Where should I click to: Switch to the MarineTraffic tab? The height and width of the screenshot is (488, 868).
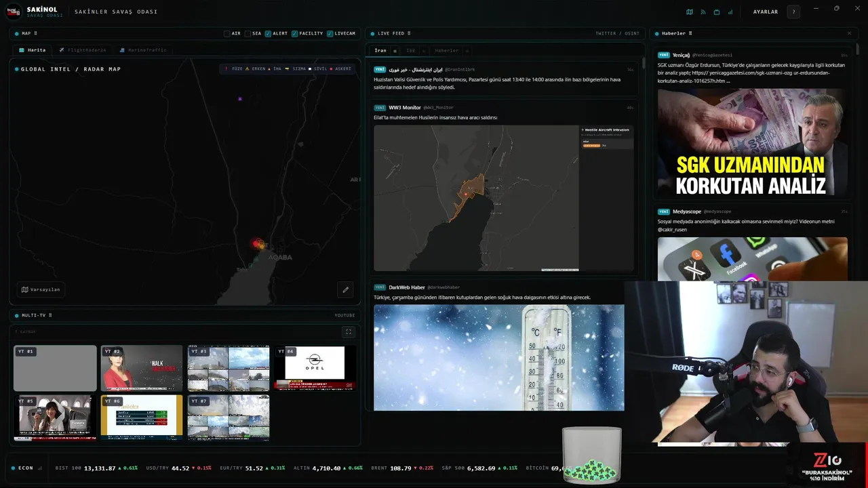pyautogui.click(x=142, y=50)
